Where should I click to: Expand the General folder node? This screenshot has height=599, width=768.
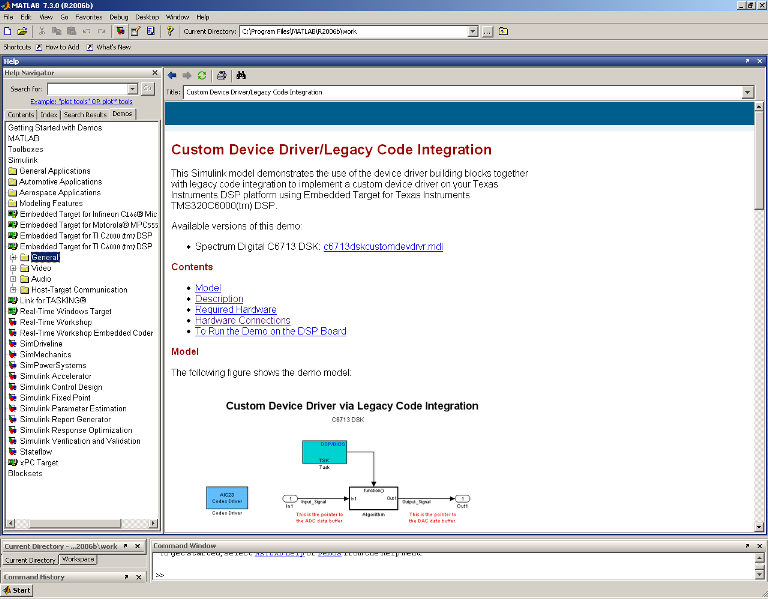13,258
